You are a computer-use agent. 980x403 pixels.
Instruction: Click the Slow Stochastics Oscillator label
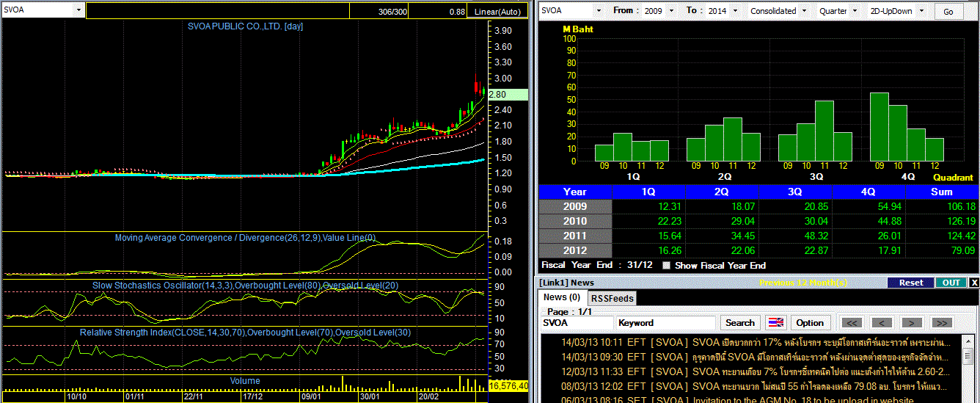point(245,285)
